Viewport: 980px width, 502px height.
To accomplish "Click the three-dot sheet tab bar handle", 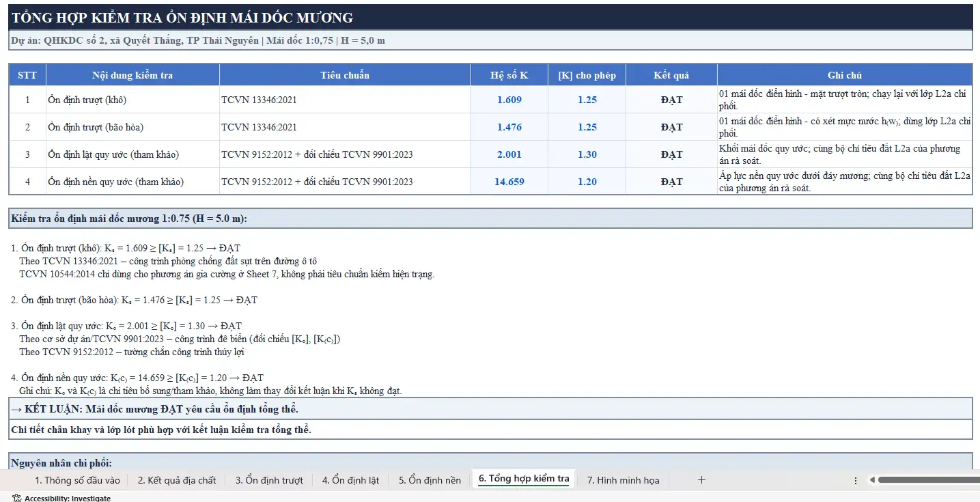I will (x=856, y=480).
